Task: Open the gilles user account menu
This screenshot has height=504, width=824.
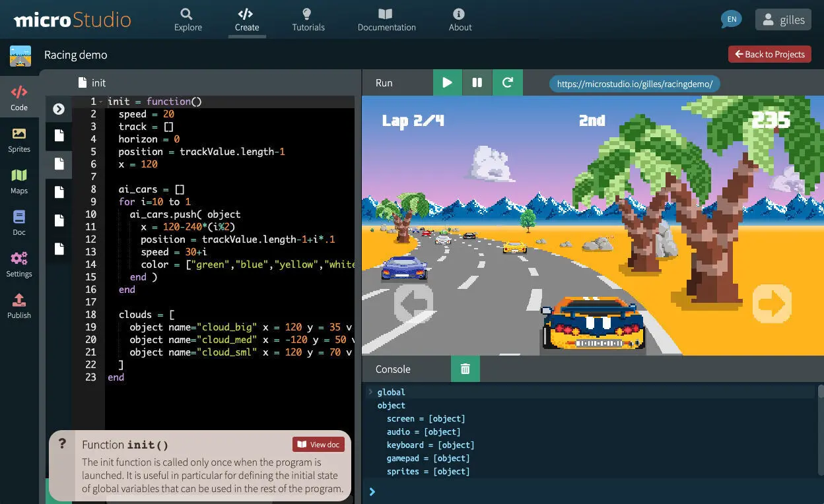Action: coord(783,20)
